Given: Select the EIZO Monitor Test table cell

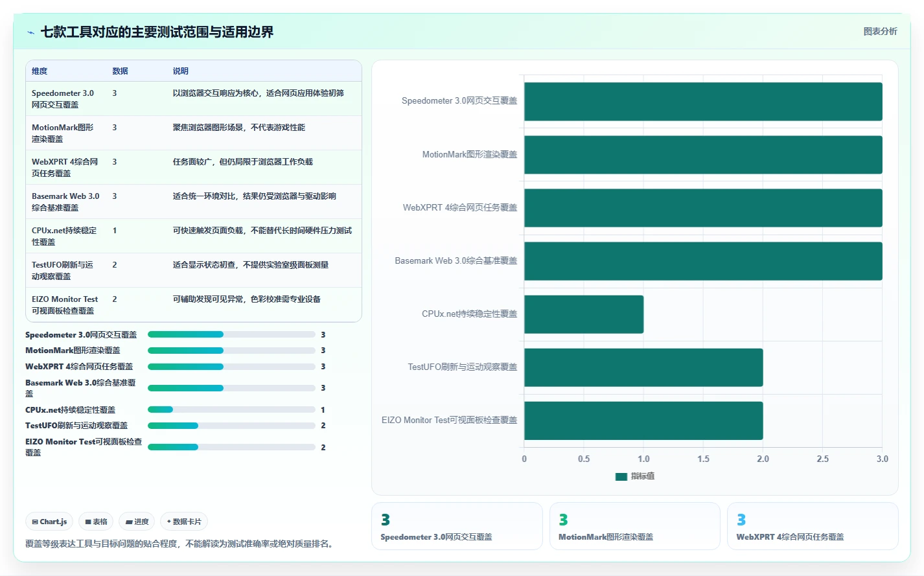Looking at the screenshot, I should (x=65, y=305).
